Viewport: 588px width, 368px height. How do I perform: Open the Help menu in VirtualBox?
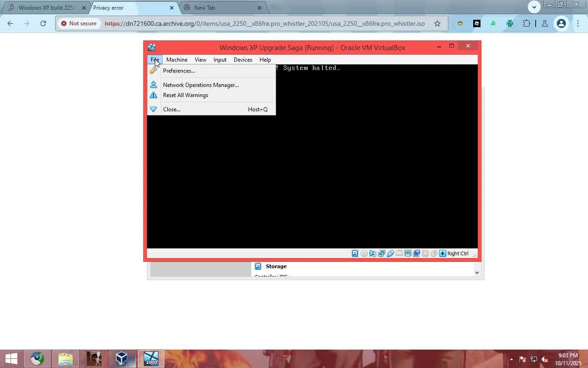[265, 60]
